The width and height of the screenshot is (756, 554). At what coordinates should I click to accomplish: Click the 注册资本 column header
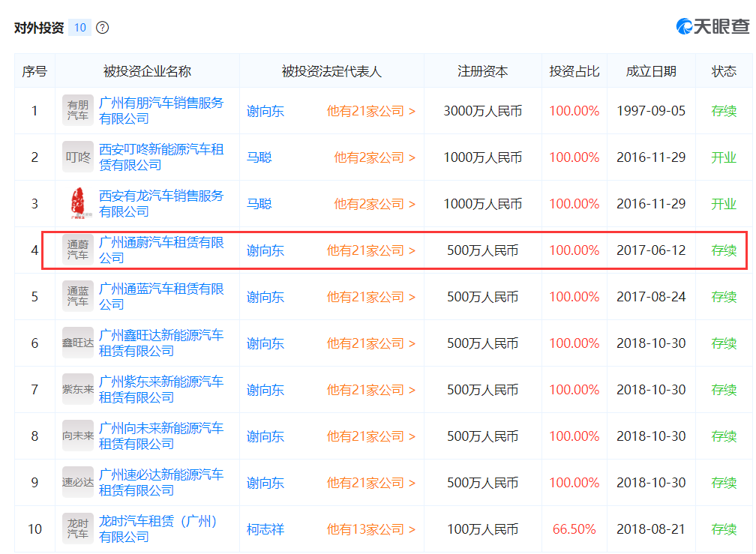point(483,71)
